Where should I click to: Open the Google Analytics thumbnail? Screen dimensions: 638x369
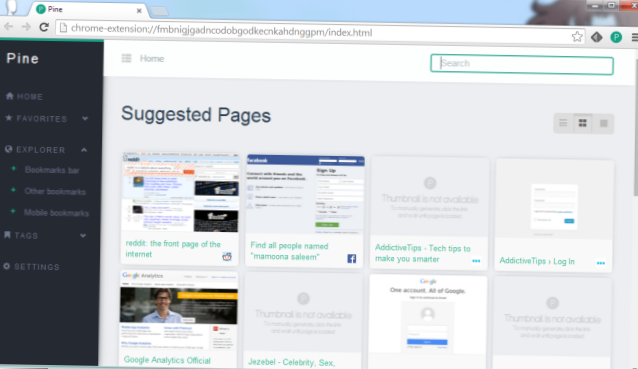tap(179, 310)
